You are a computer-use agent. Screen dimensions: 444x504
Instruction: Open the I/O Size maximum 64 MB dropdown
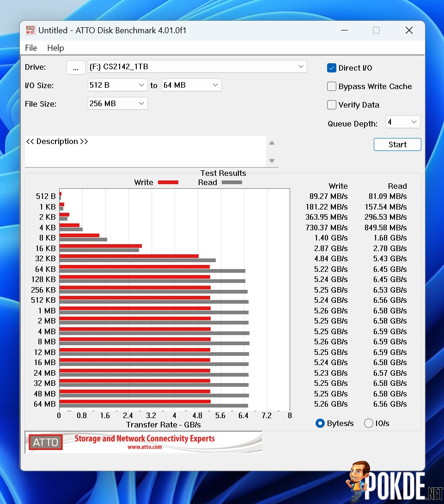point(191,85)
